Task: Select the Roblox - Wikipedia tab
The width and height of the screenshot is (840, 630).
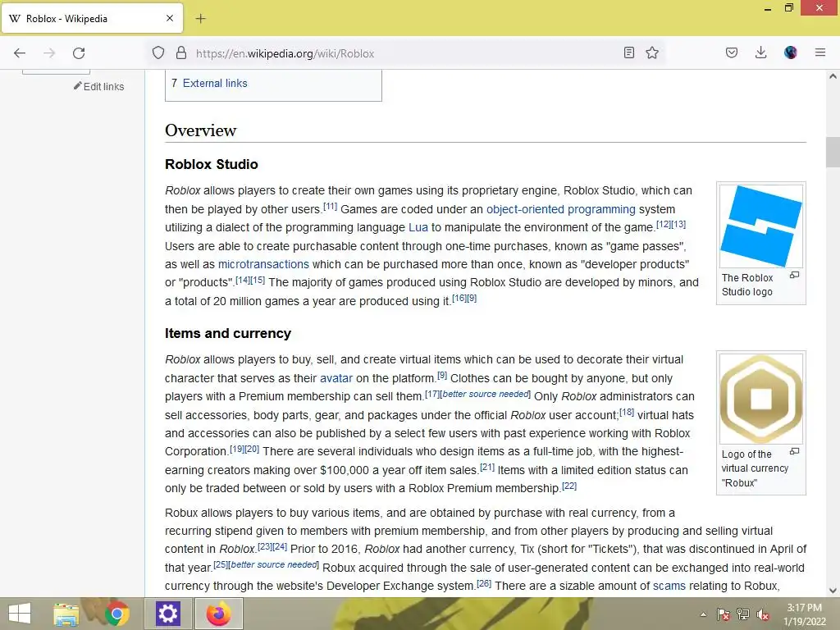Action: [x=92, y=18]
